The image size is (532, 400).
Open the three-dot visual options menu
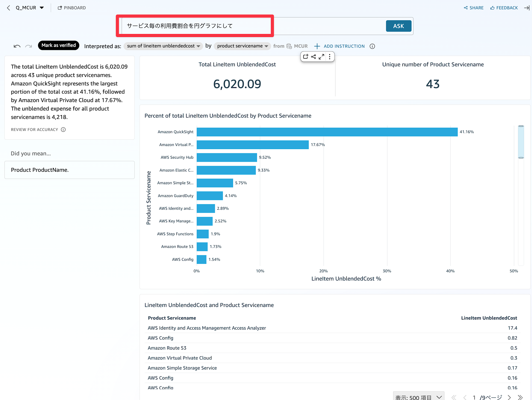tap(330, 57)
